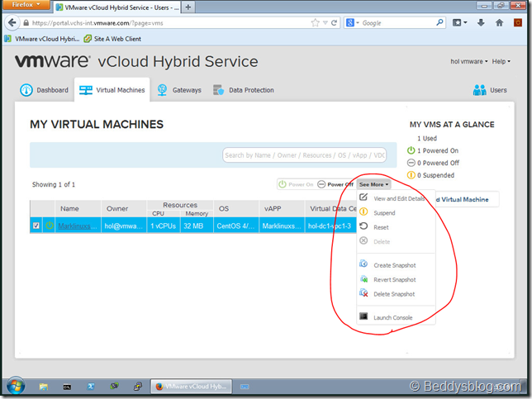Switch to the Dashboard tab
This screenshot has height=399, width=532.
(x=44, y=90)
